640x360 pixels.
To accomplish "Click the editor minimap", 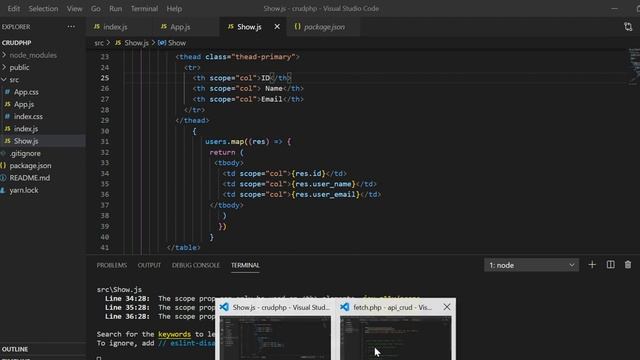I will [x=634, y=67].
